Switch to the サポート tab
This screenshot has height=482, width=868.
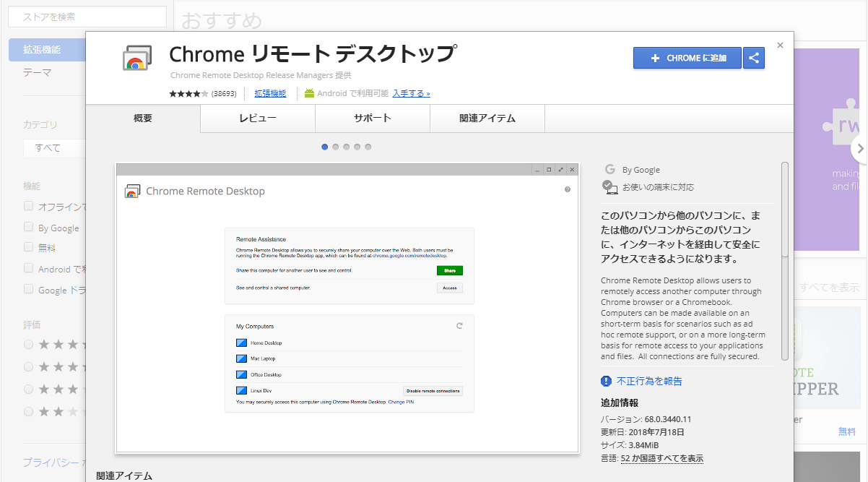[373, 119]
